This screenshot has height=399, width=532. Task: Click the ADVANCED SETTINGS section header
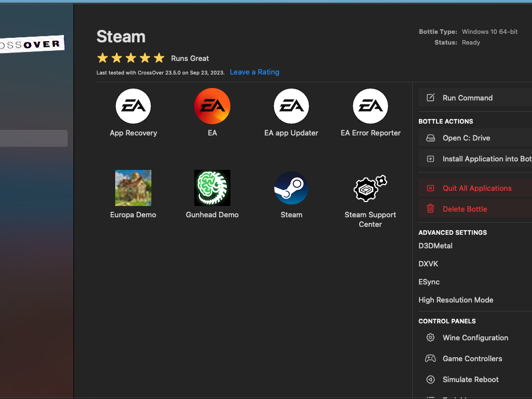click(452, 233)
